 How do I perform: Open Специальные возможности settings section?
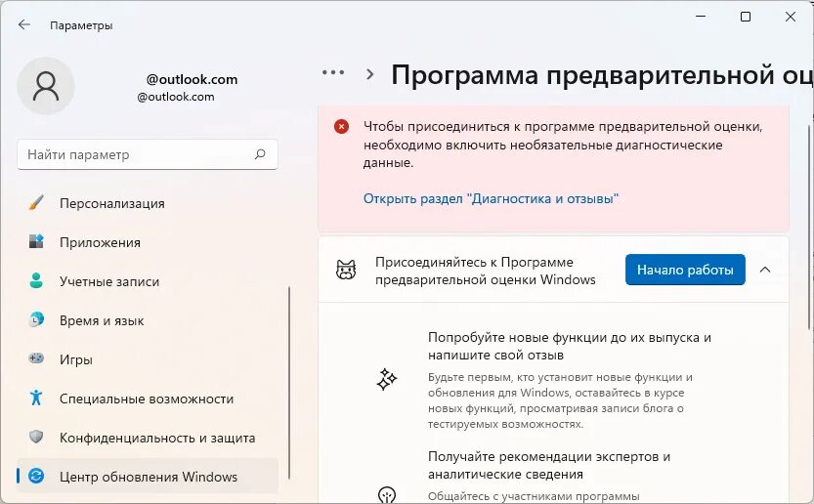pos(148,399)
